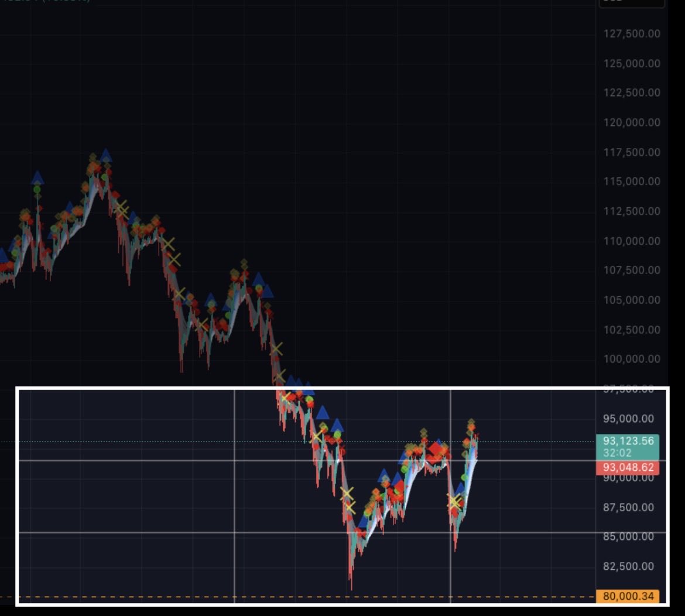Click the 117,500.00 price scale value
The height and width of the screenshot is (616, 685).
(632, 152)
